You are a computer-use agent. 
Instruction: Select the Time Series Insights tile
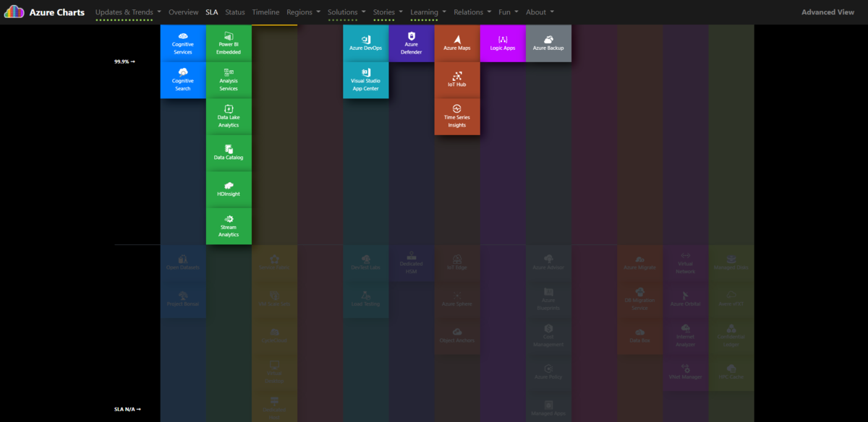pyautogui.click(x=456, y=116)
